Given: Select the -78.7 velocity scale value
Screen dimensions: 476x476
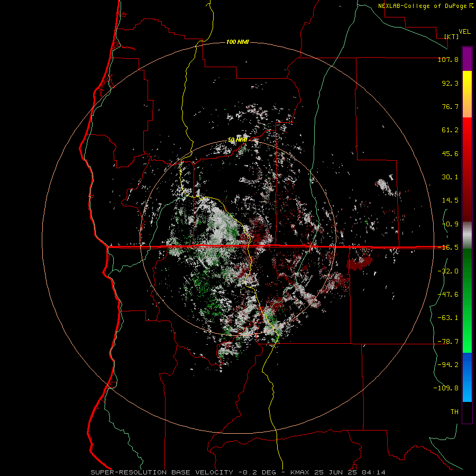Looking at the screenshot, I should point(448,342).
